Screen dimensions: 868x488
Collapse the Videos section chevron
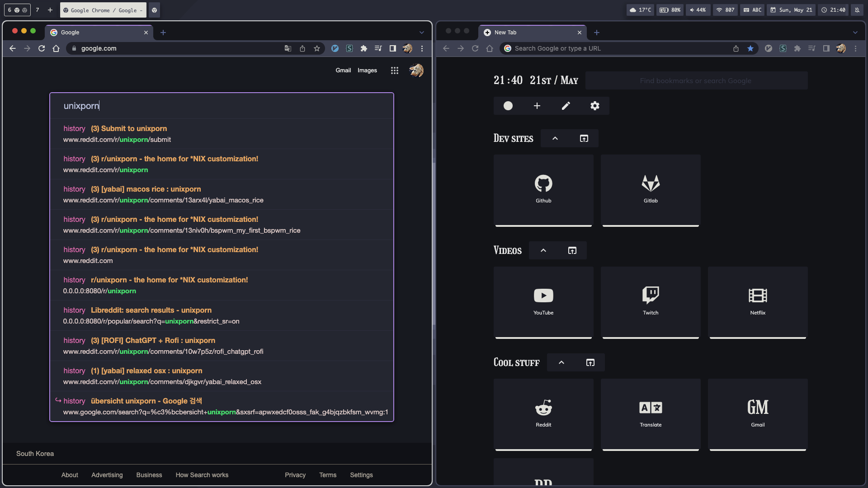(x=543, y=250)
